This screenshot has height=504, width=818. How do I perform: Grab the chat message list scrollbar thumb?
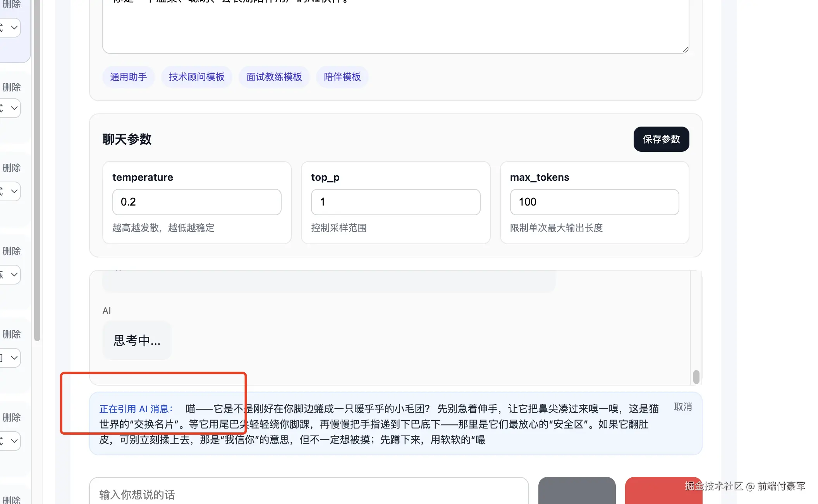pyautogui.click(x=696, y=377)
